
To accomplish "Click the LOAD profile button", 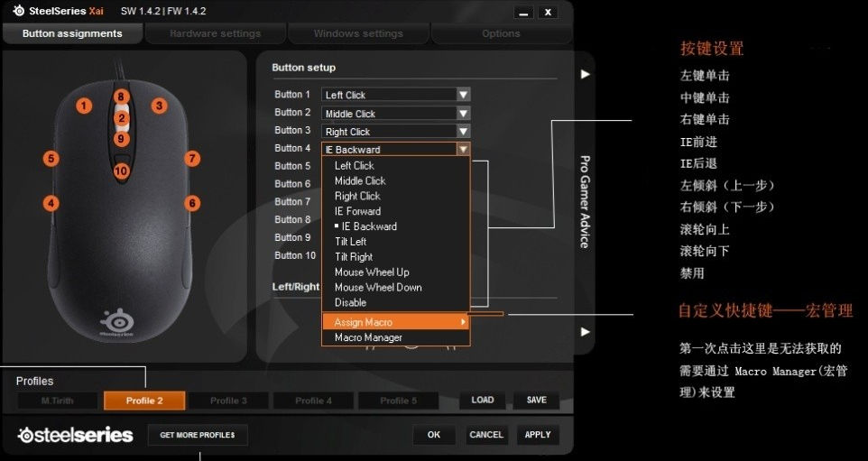I will click(482, 401).
